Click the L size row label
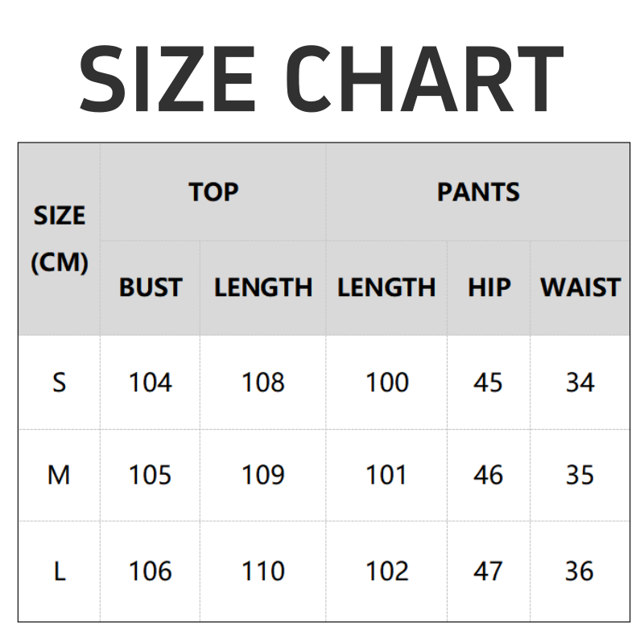This screenshot has height=644, width=644. [60, 572]
